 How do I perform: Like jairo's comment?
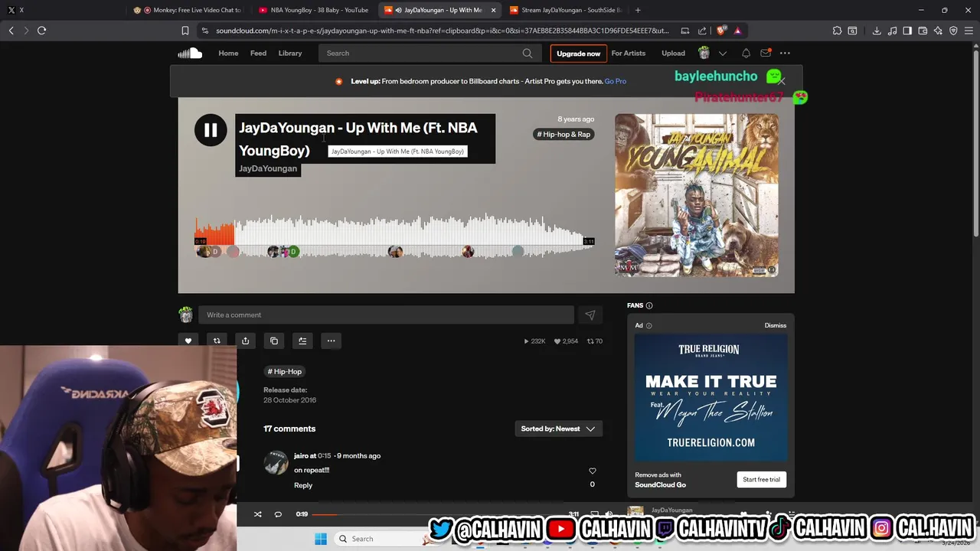[x=592, y=471]
